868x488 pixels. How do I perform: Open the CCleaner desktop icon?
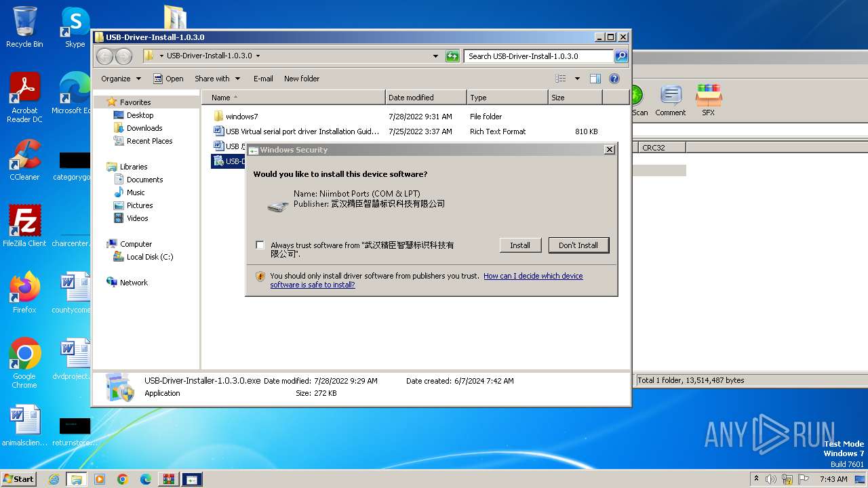(x=24, y=161)
